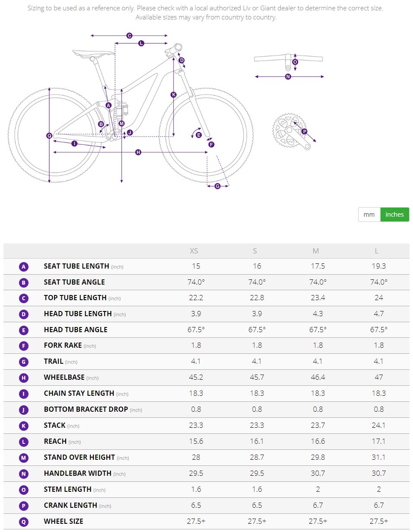Click the Stand Over Height row label
Image resolution: width=413 pixels, height=532 pixels.
79,457
